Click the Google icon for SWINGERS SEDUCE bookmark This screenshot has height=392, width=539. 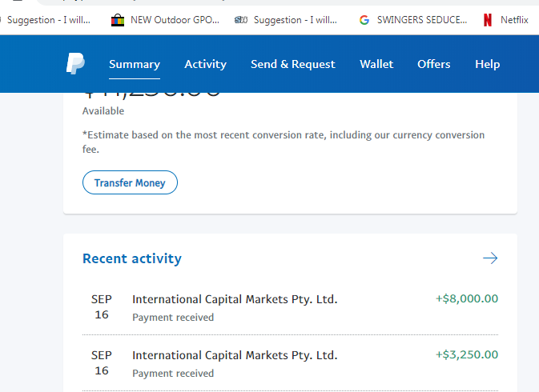[x=364, y=20]
